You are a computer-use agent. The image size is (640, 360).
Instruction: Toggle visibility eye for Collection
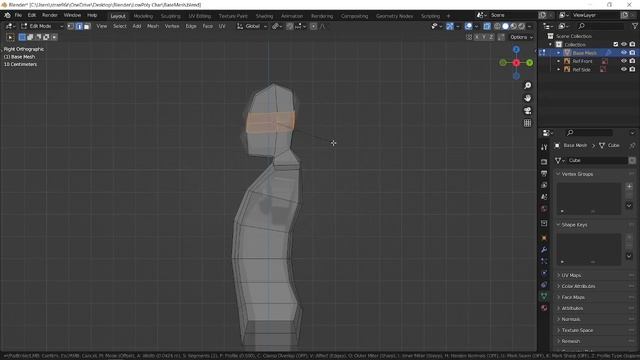click(624, 44)
